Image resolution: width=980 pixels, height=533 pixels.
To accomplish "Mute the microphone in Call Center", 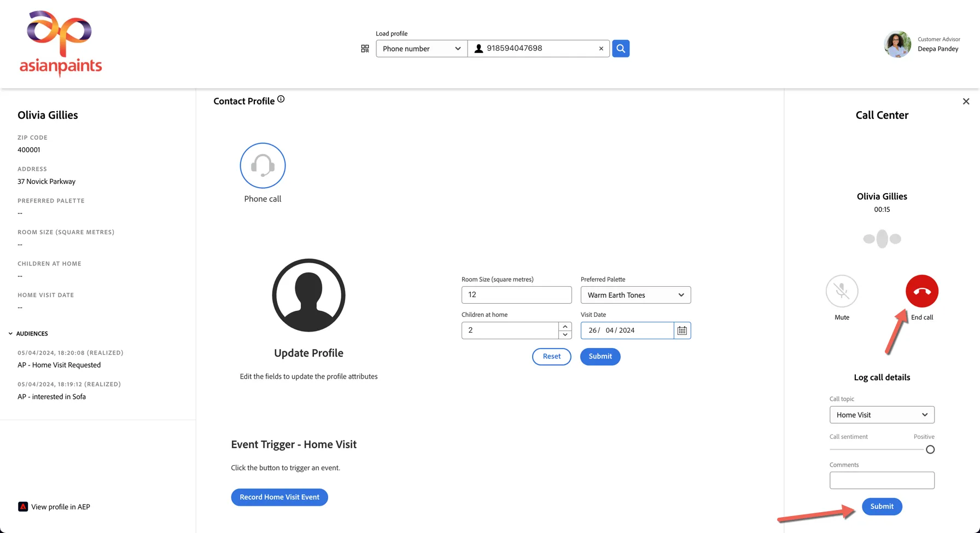I will 842,291.
